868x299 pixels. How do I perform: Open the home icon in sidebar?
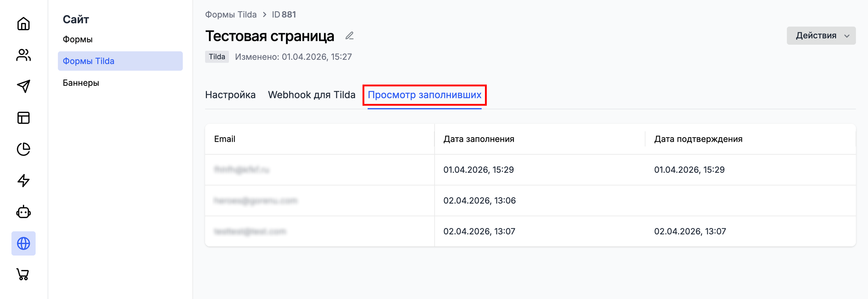pyautogui.click(x=23, y=24)
